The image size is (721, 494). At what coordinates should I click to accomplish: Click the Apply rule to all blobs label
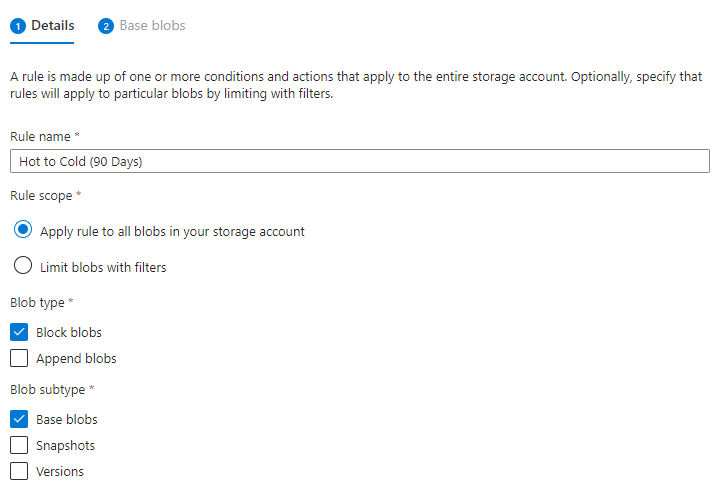(x=172, y=231)
